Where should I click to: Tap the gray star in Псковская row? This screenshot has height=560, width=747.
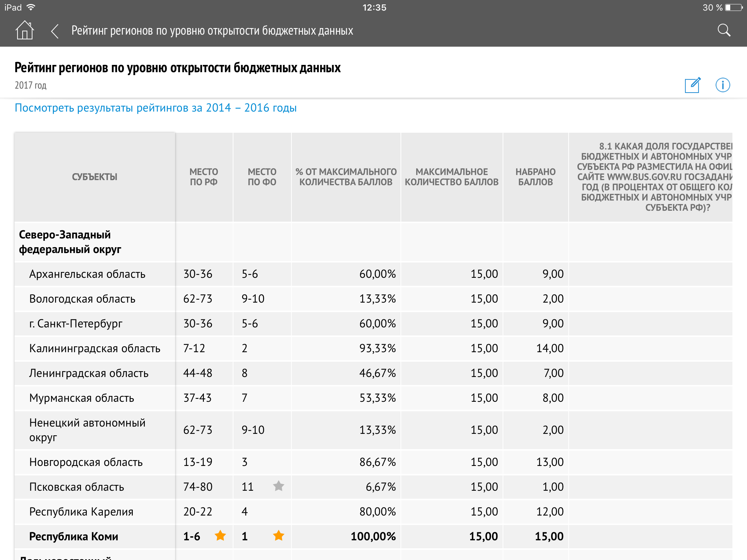click(x=279, y=486)
